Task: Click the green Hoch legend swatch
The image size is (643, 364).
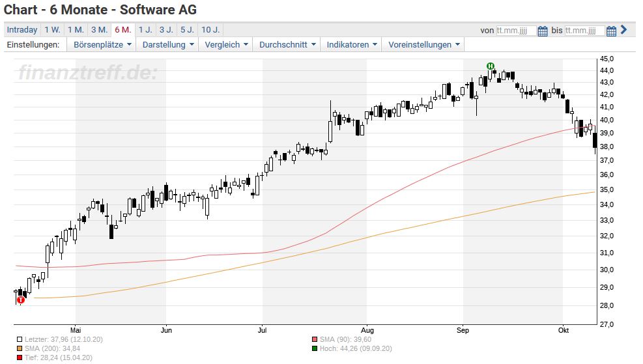Action: (x=315, y=349)
